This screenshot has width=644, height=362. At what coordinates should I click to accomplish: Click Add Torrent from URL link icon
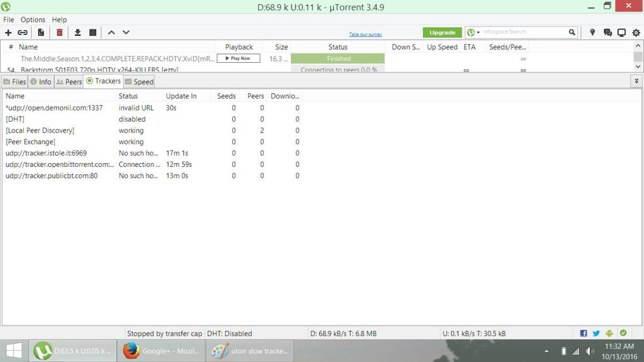pos(23,33)
